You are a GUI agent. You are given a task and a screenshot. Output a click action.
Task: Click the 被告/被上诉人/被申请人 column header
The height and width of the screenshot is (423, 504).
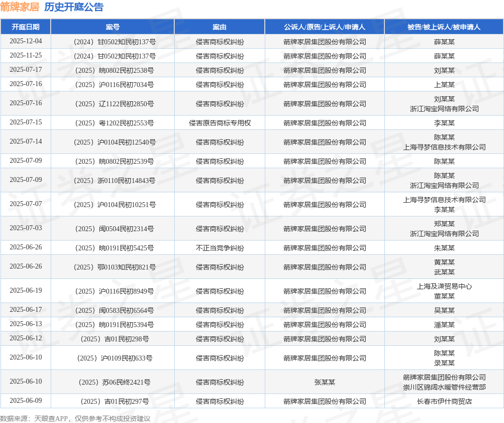click(444, 27)
